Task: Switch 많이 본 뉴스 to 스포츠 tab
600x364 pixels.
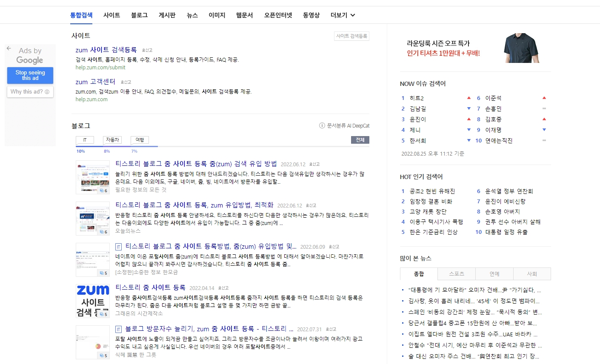Action: 457,274
